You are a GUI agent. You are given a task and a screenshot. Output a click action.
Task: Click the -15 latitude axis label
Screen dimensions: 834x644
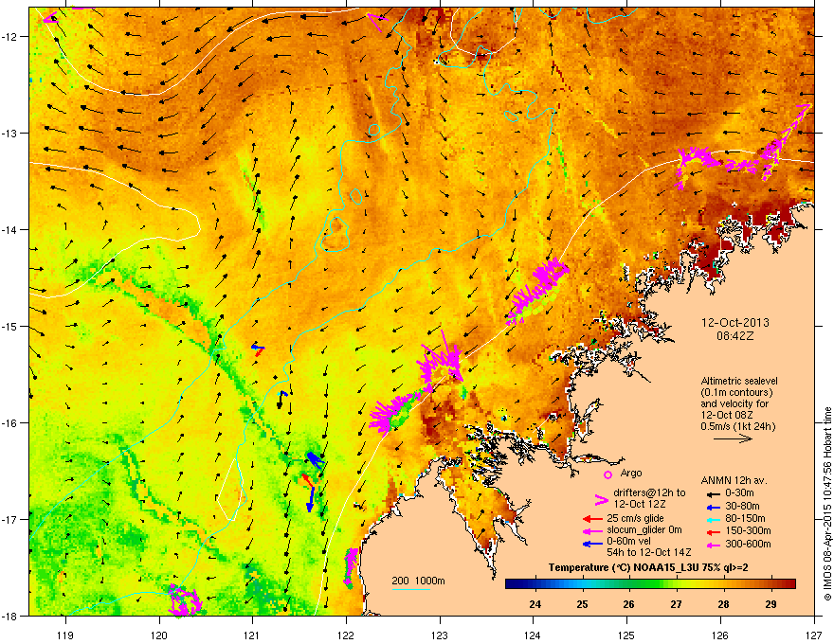click(x=13, y=327)
